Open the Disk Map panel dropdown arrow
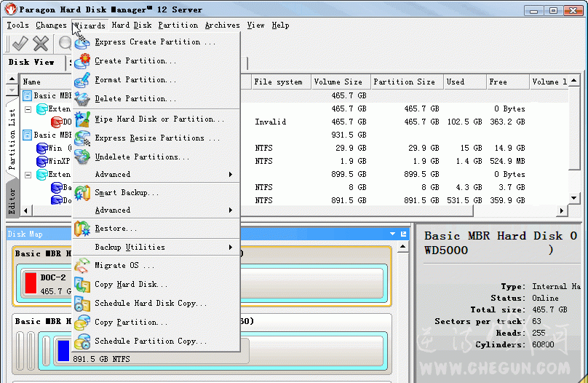This screenshot has width=588, height=383. (393, 234)
